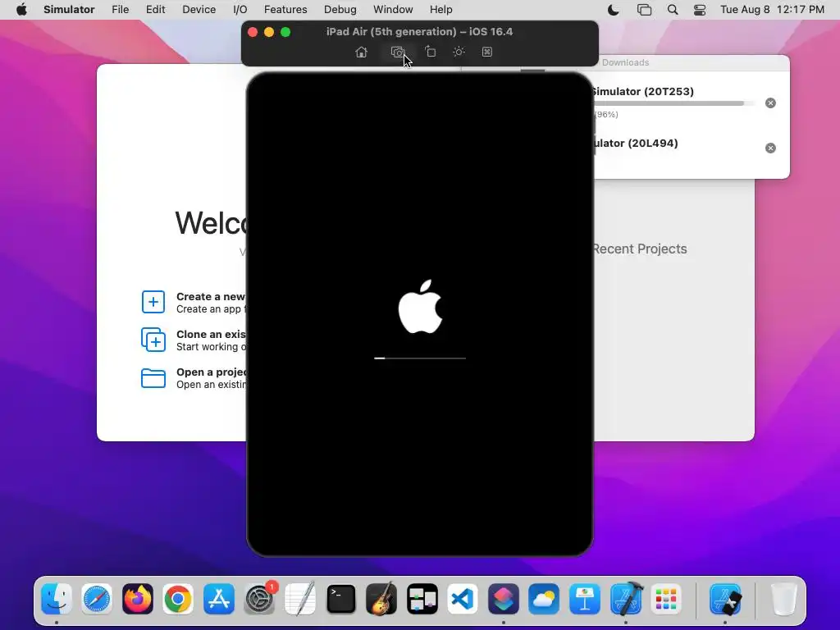
Task: Launch Terminal from the Dock
Action: pos(340,598)
